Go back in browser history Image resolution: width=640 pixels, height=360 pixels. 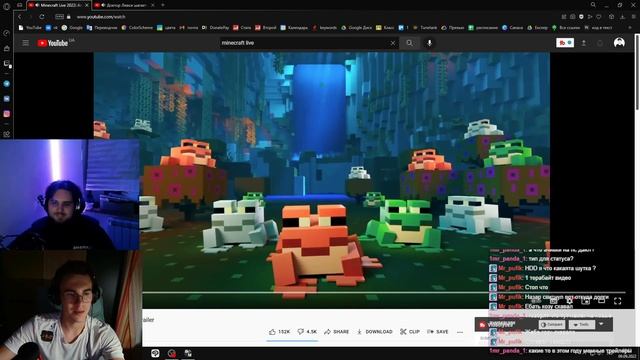[19, 17]
